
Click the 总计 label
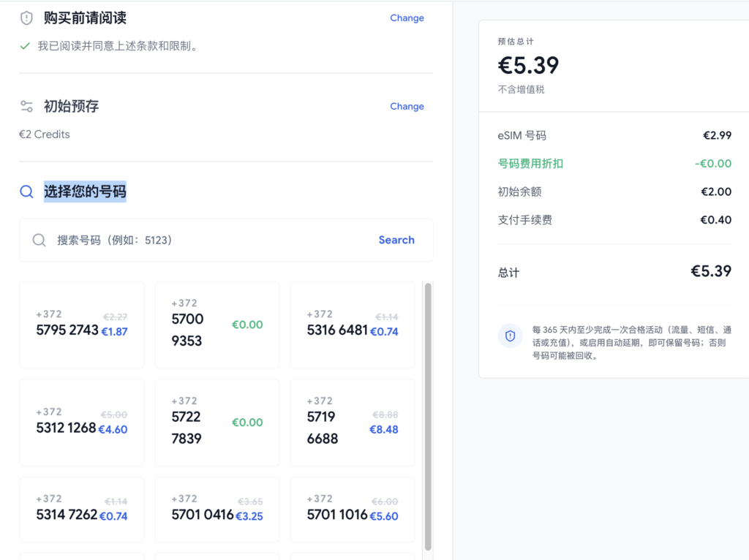[x=509, y=273]
